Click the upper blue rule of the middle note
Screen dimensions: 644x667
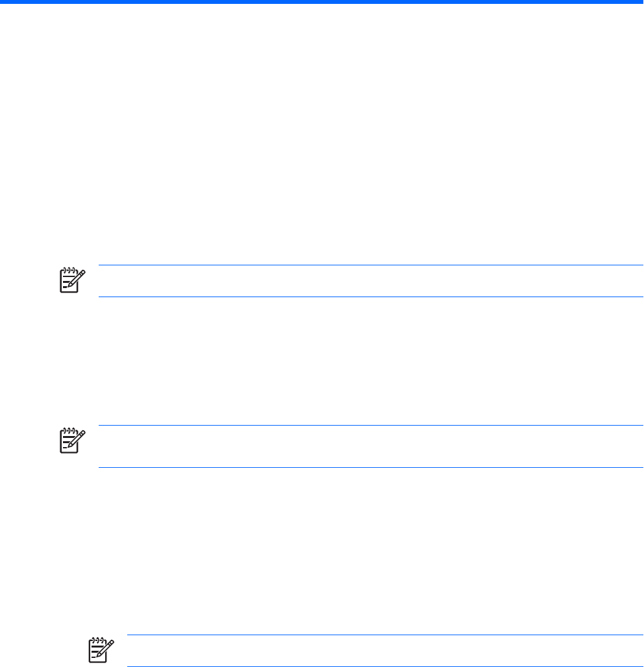(x=371, y=426)
